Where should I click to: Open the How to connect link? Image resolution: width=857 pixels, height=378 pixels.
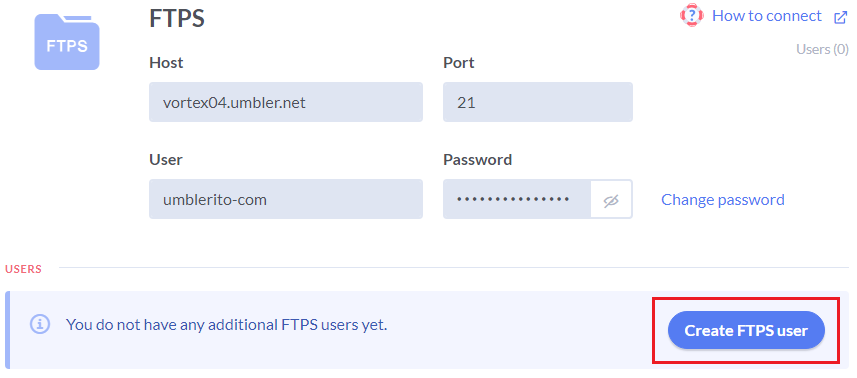coord(766,16)
